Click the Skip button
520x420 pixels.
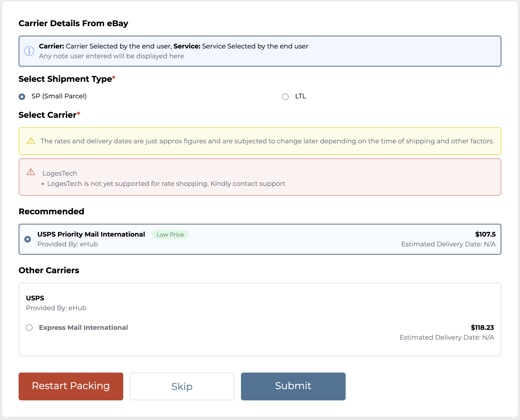(182, 386)
